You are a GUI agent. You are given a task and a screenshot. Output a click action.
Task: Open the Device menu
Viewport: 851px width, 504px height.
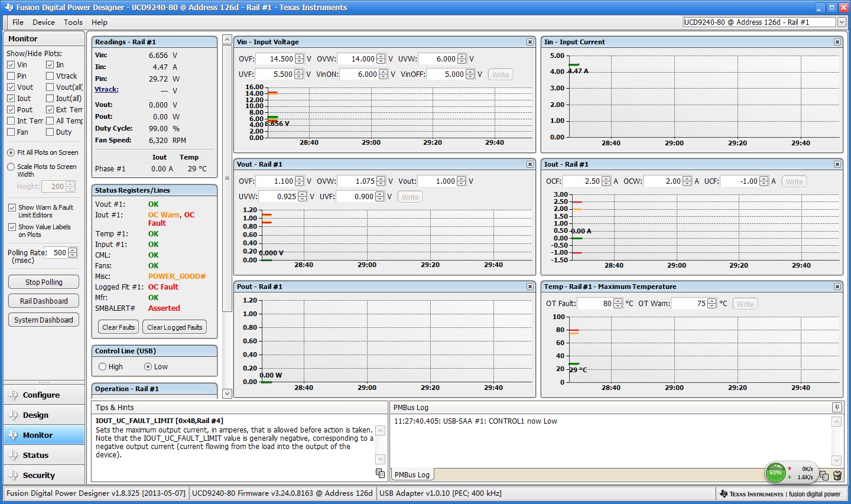click(x=44, y=22)
